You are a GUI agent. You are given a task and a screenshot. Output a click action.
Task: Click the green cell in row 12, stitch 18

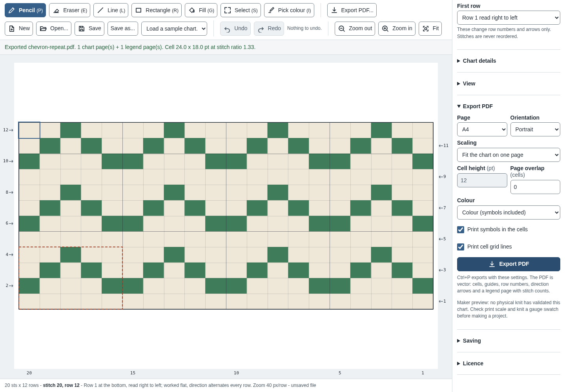[71, 130]
